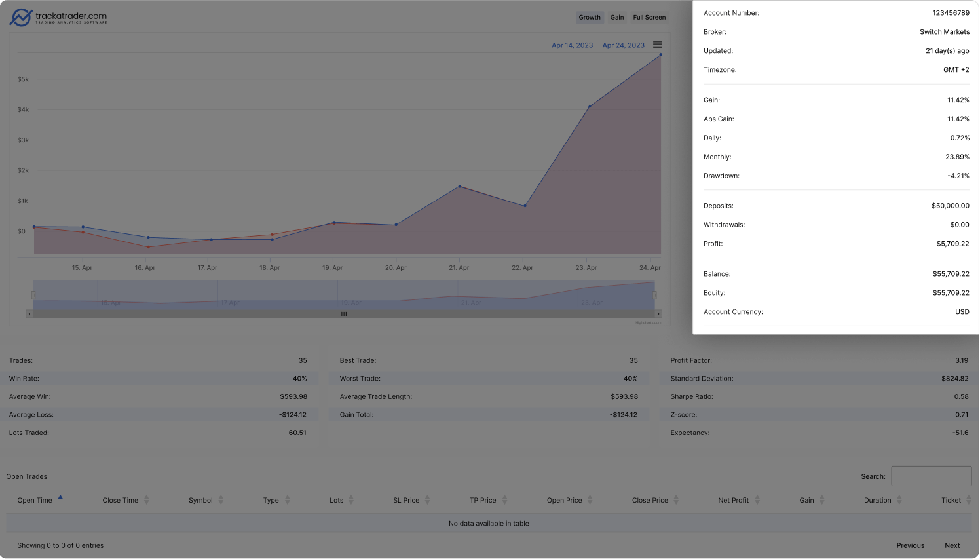This screenshot has height=559, width=980.
Task: Sort trades by Open Time column
Action: pyautogui.click(x=60, y=498)
